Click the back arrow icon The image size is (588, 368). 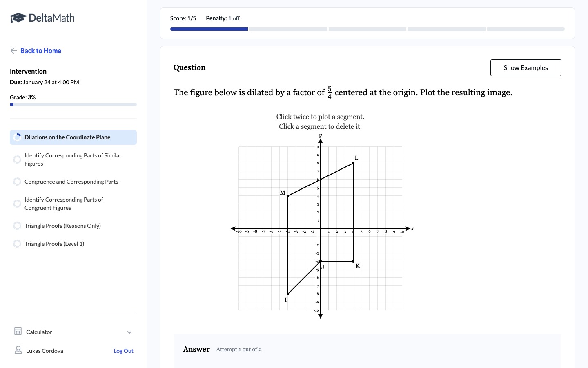[13, 51]
